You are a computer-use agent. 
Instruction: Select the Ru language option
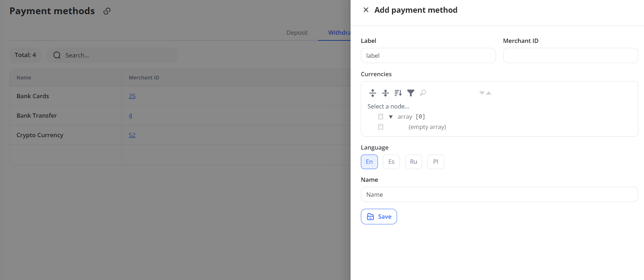[x=414, y=162]
